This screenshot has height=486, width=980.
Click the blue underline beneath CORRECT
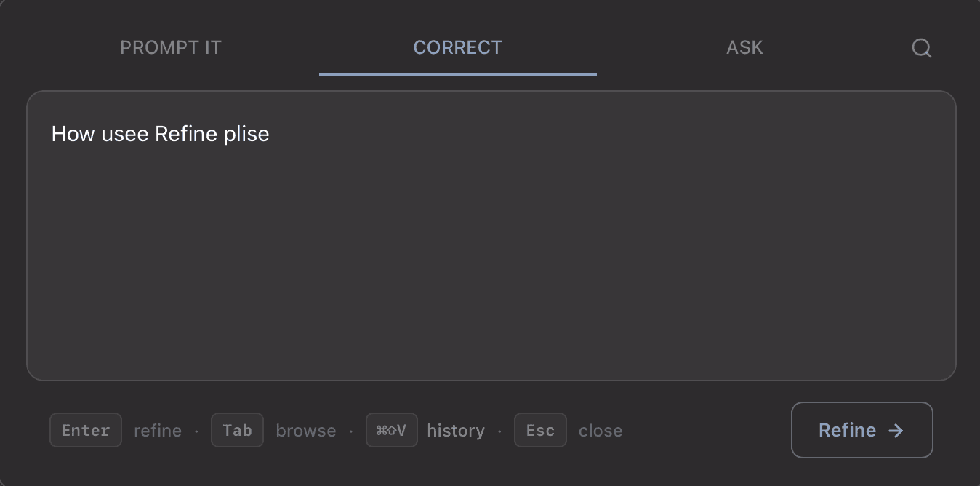pyautogui.click(x=457, y=73)
